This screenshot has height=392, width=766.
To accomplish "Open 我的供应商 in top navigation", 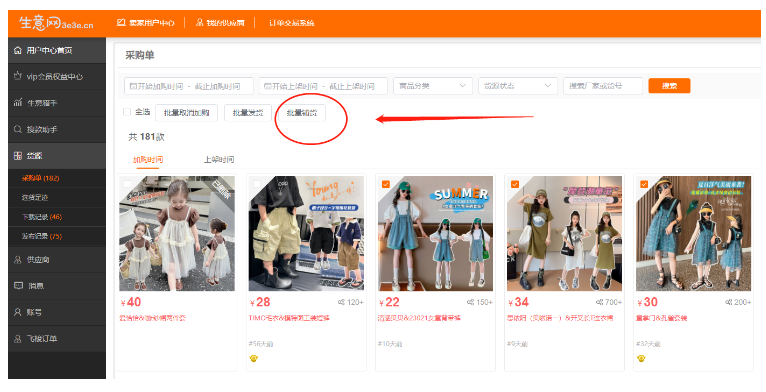I will click(x=225, y=22).
